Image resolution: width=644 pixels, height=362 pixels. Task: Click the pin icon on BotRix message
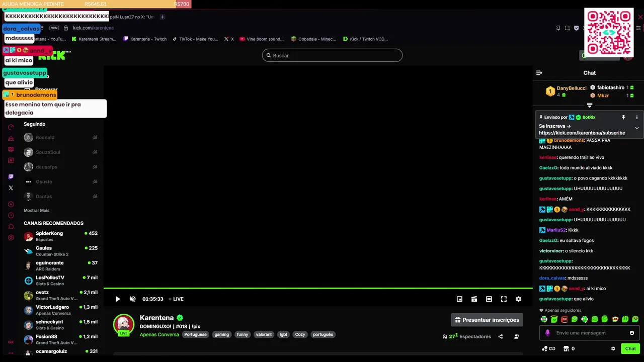tap(623, 117)
